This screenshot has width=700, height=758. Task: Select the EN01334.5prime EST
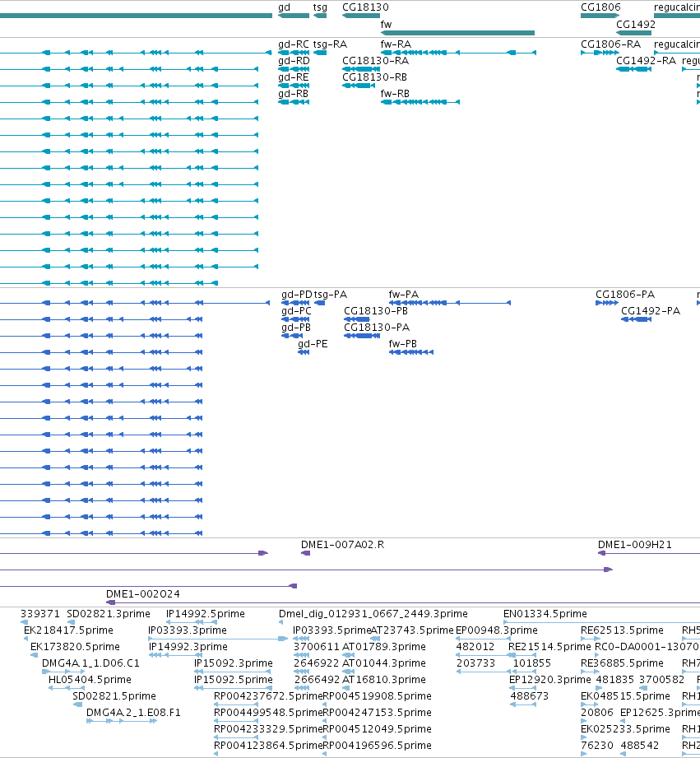click(601, 623)
